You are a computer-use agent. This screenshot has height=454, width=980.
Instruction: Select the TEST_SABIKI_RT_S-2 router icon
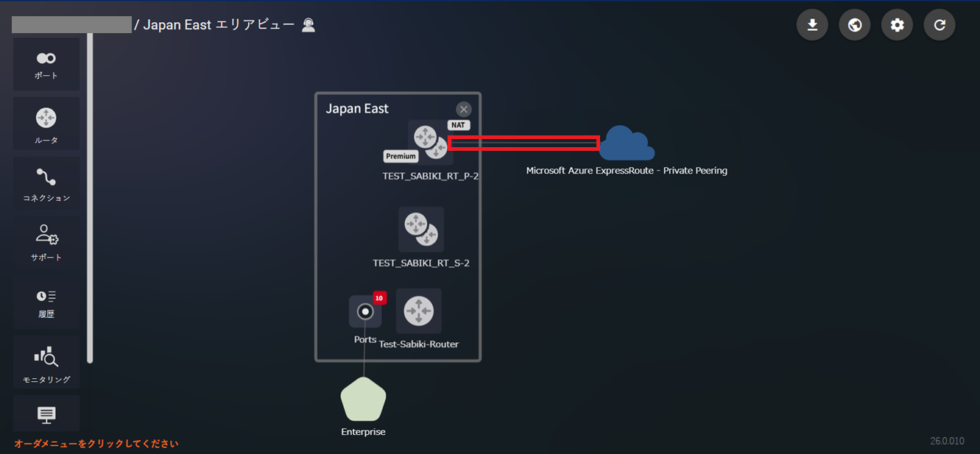421,230
